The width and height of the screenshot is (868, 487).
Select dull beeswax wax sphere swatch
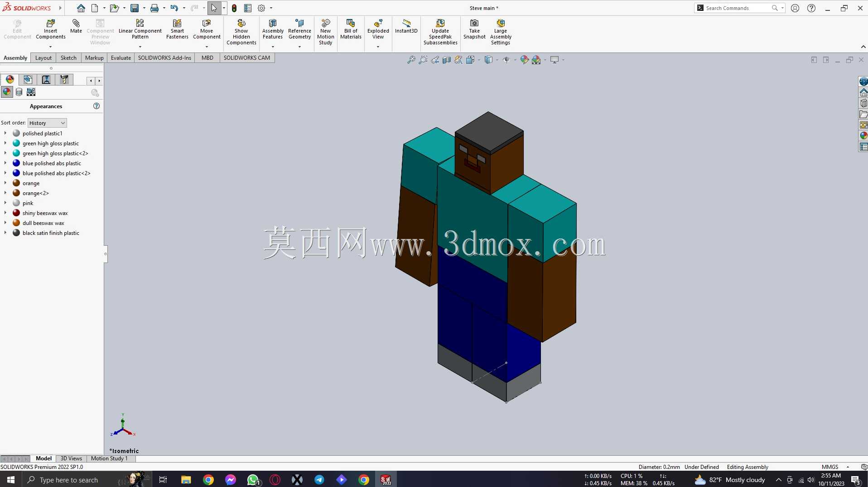tap(16, 223)
